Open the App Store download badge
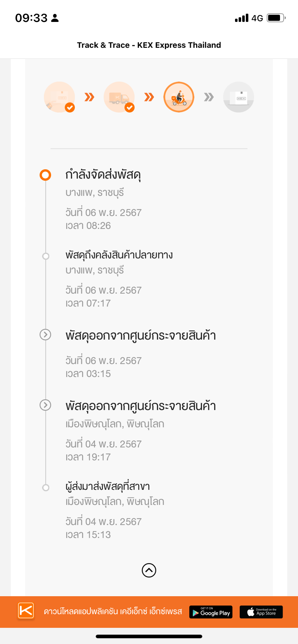Screen dimensions: 298x644 pyautogui.click(x=261, y=612)
